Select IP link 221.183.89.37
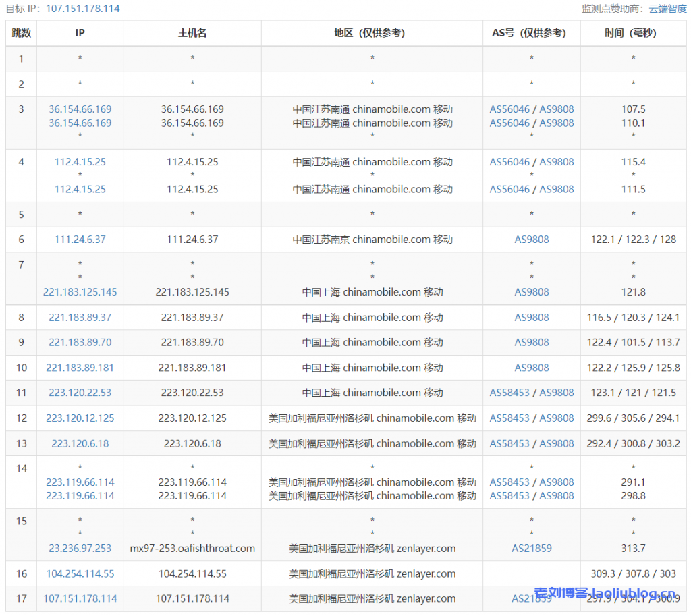 pos(80,317)
